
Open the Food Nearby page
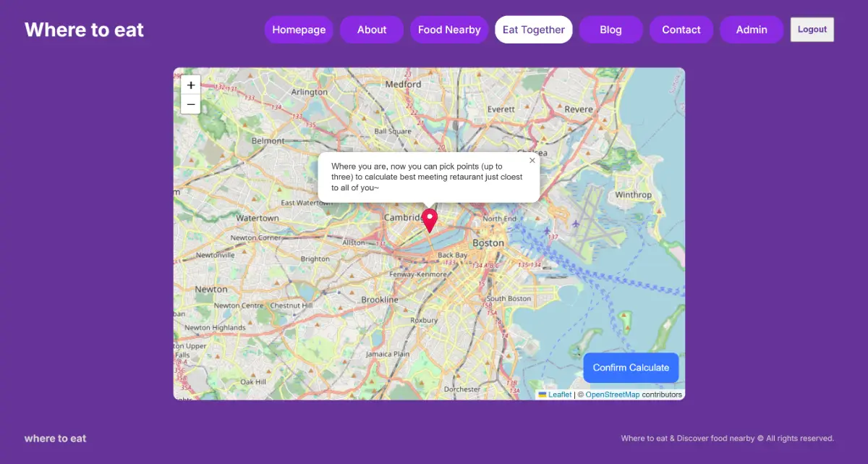click(449, 30)
